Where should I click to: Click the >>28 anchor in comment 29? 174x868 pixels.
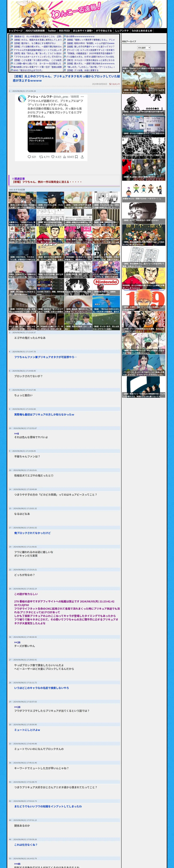click(x=17, y=707)
